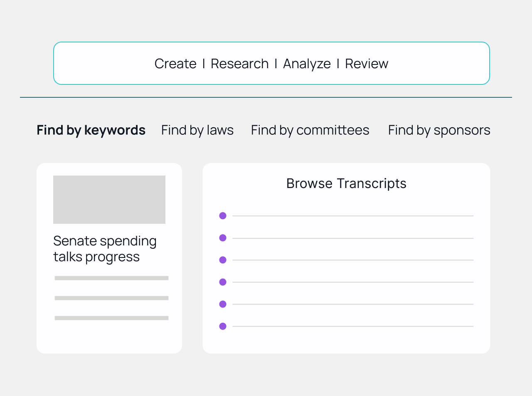Click the first placeholder text line under headline

[x=111, y=278]
